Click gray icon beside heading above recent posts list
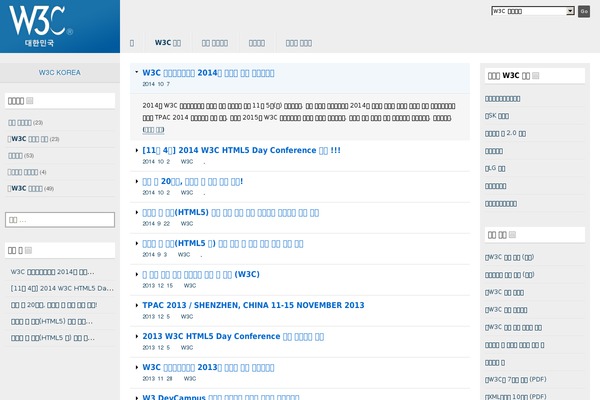This screenshot has height=400, width=600. [28, 250]
